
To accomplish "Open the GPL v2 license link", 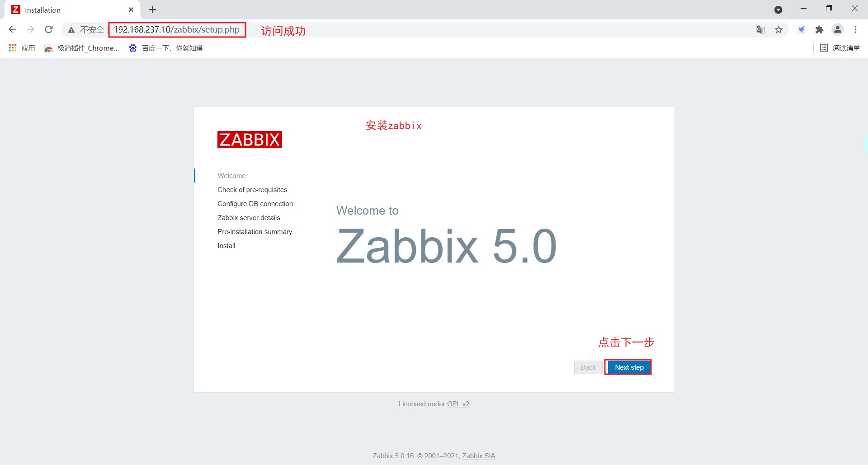I will point(458,404).
